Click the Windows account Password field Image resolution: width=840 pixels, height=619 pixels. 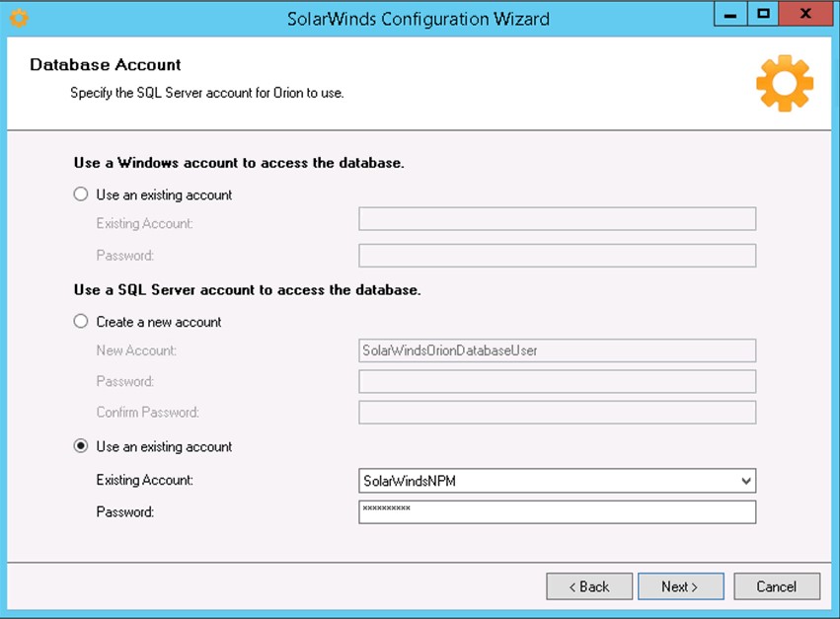point(557,256)
